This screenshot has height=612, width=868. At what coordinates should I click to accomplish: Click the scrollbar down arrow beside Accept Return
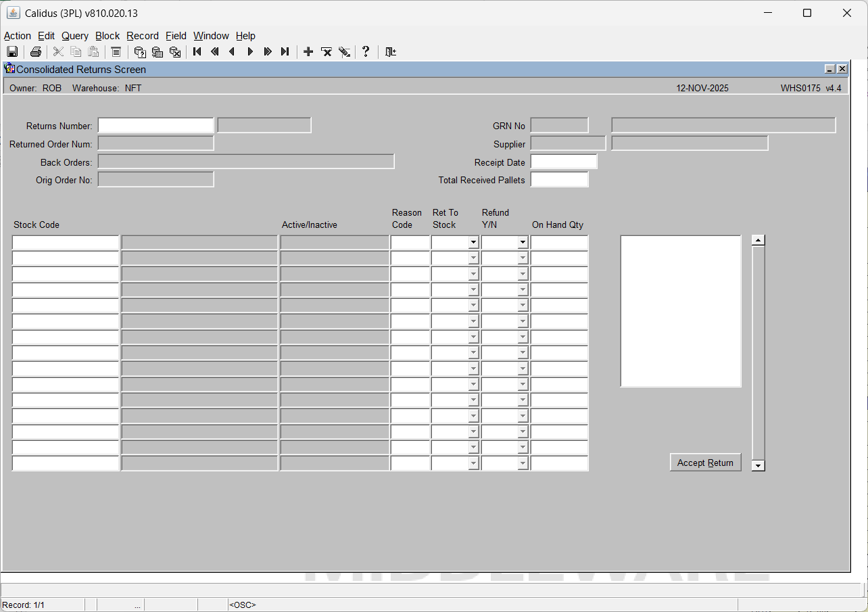758,465
